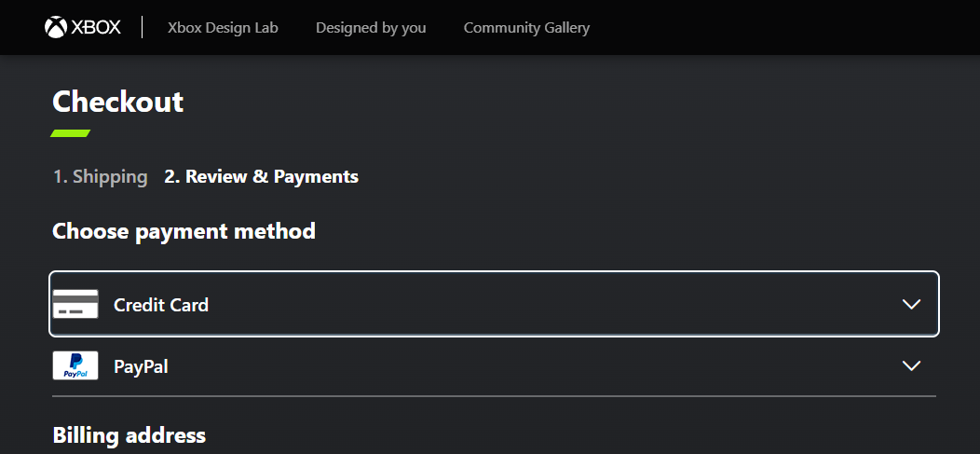Viewport: 980px width, 454px height.
Task: Open the Community Gallery link
Action: click(x=526, y=28)
